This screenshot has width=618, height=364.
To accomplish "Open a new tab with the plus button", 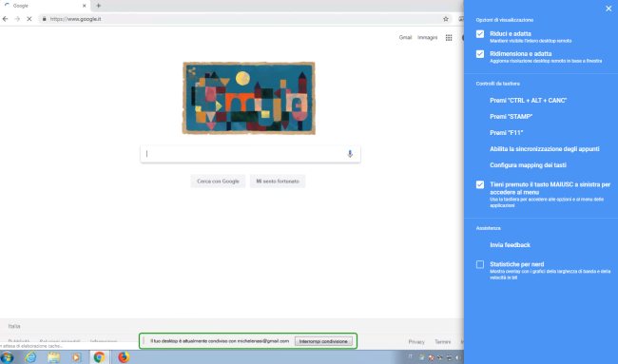I will (99, 6).
